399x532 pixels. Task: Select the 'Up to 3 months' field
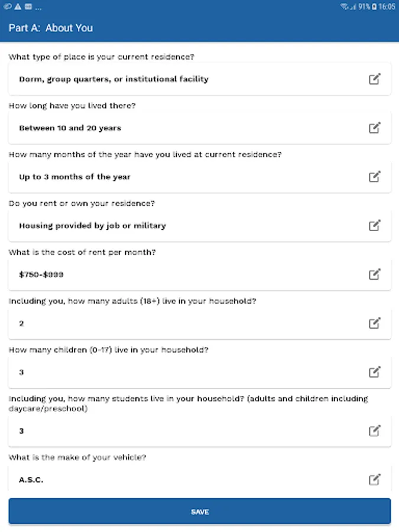(177, 177)
